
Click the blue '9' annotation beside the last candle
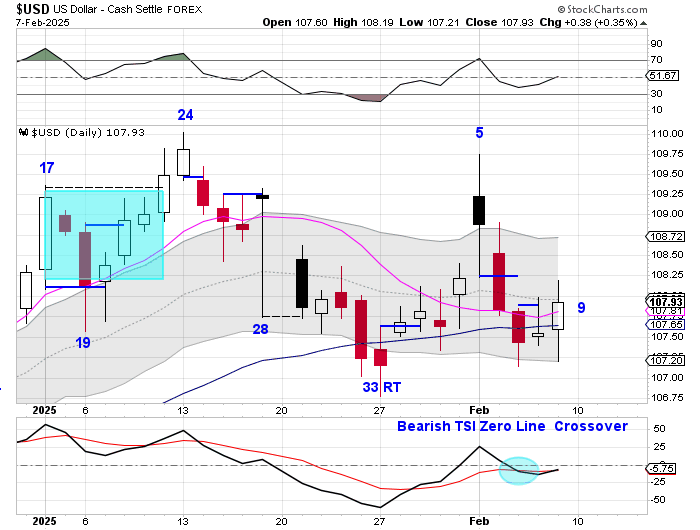click(x=581, y=307)
